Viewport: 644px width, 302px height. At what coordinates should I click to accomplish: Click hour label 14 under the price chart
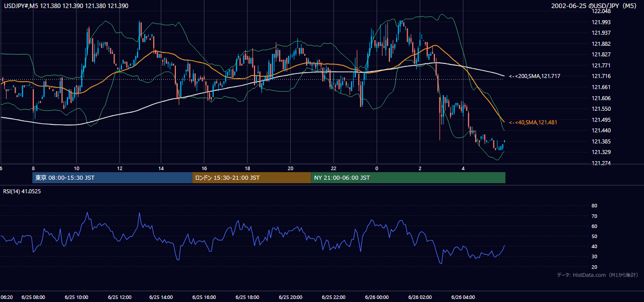pos(161,168)
